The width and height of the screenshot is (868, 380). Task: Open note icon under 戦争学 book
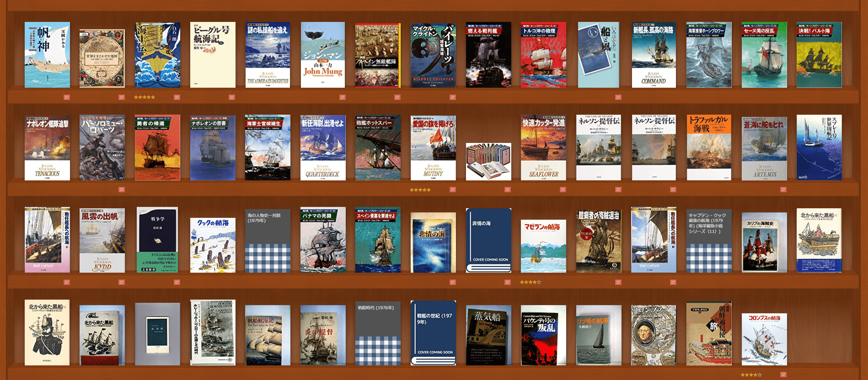pyautogui.click(x=177, y=282)
